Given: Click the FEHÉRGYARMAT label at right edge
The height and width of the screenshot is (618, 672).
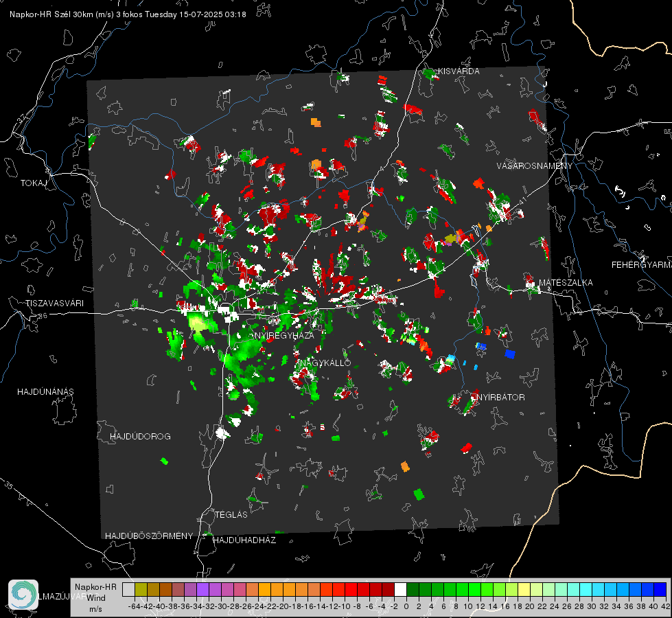Looking at the screenshot, I should [x=641, y=265].
